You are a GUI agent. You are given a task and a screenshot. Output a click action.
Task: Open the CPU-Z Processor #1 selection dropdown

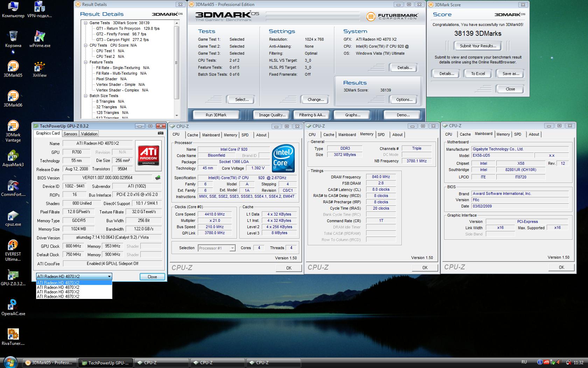232,248
